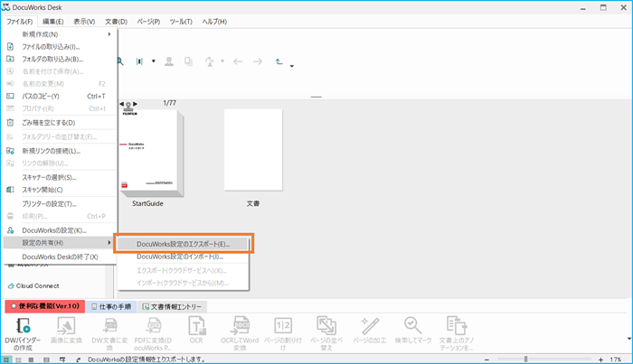Click the back arrow toolbar icon
The image size is (633, 364).
click(x=238, y=61)
